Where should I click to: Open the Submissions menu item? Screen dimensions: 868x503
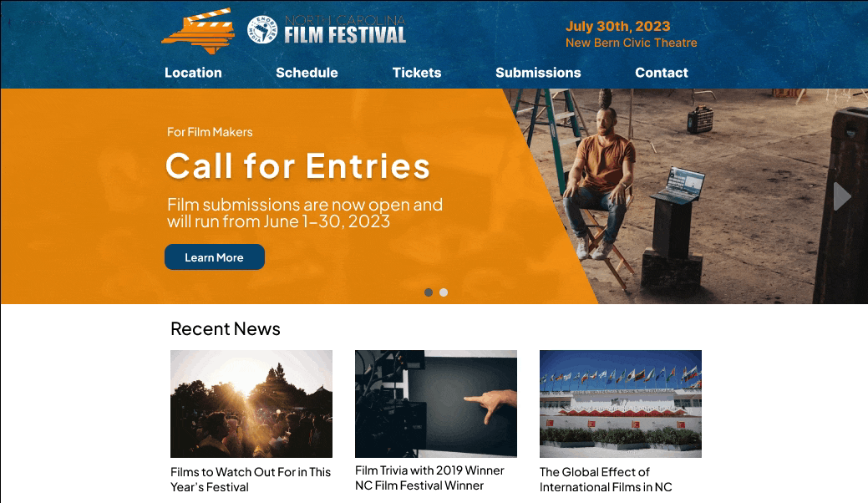tap(538, 73)
